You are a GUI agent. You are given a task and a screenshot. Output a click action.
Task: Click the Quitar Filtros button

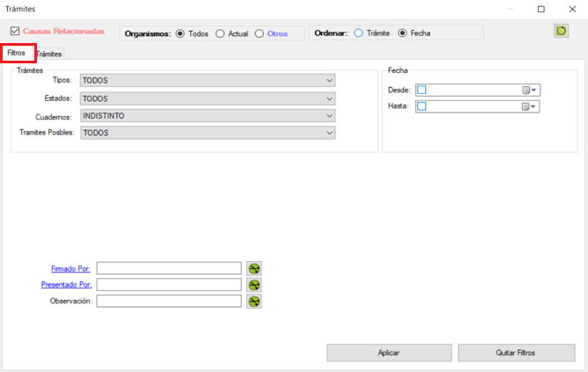click(516, 353)
